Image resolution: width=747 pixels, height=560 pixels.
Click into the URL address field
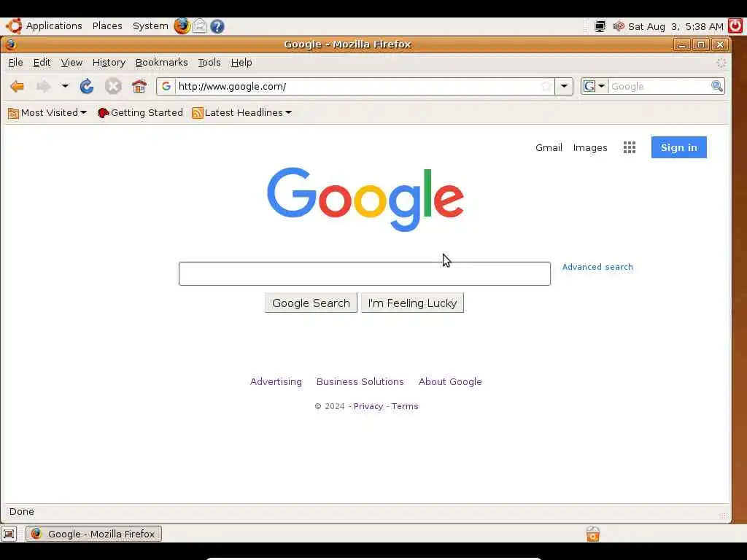pyautogui.click(x=358, y=86)
